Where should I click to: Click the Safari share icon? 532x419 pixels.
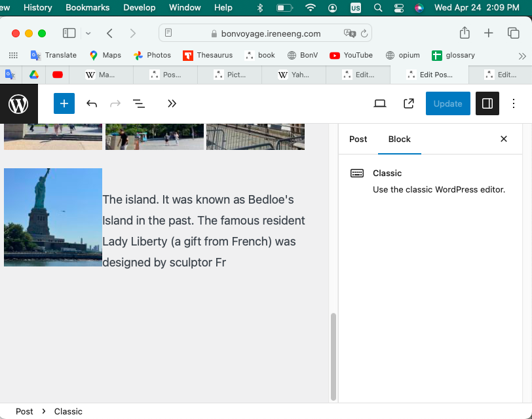click(465, 33)
